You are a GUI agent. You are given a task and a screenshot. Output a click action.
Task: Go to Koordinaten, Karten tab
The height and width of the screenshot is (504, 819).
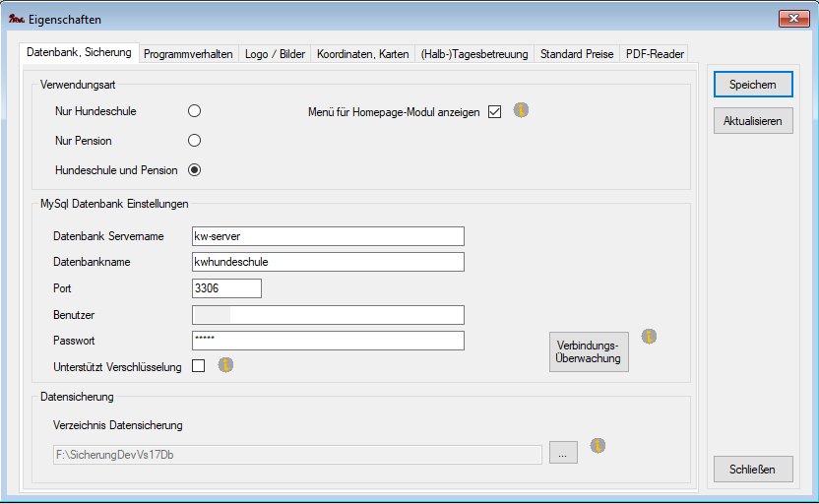pos(363,54)
